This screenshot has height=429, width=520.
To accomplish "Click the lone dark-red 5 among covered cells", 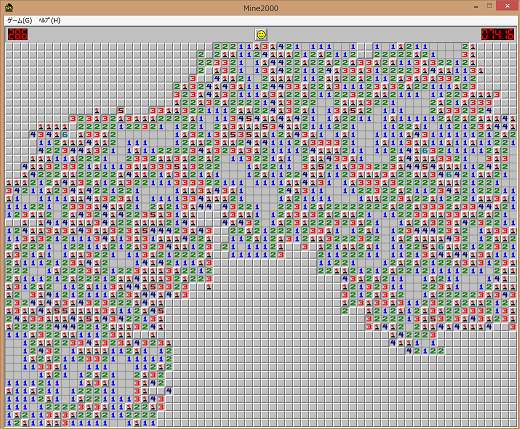I will coord(121,111).
